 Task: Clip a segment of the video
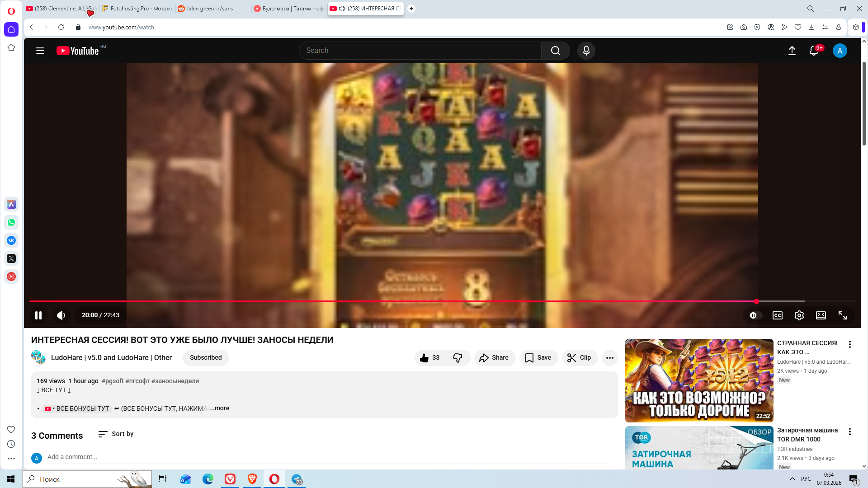point(580,357)
